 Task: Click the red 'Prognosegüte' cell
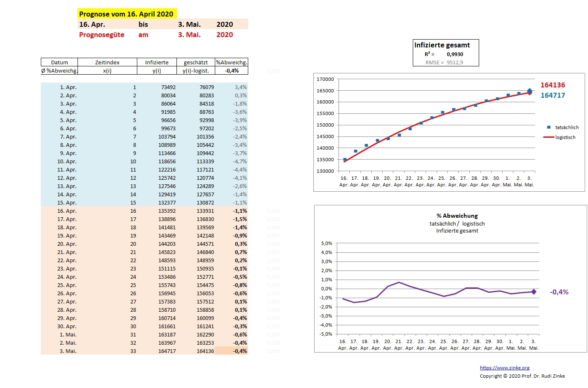pos(102,35)
